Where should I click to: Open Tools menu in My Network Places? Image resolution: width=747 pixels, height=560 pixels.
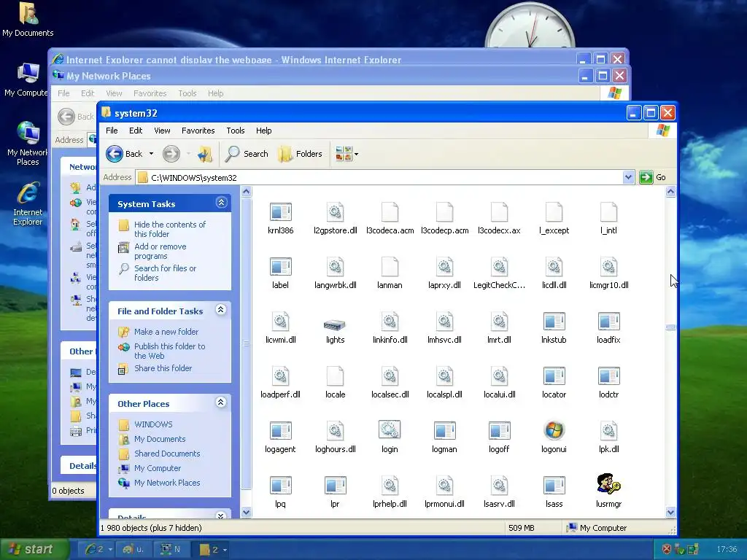(x=187, y=93)
